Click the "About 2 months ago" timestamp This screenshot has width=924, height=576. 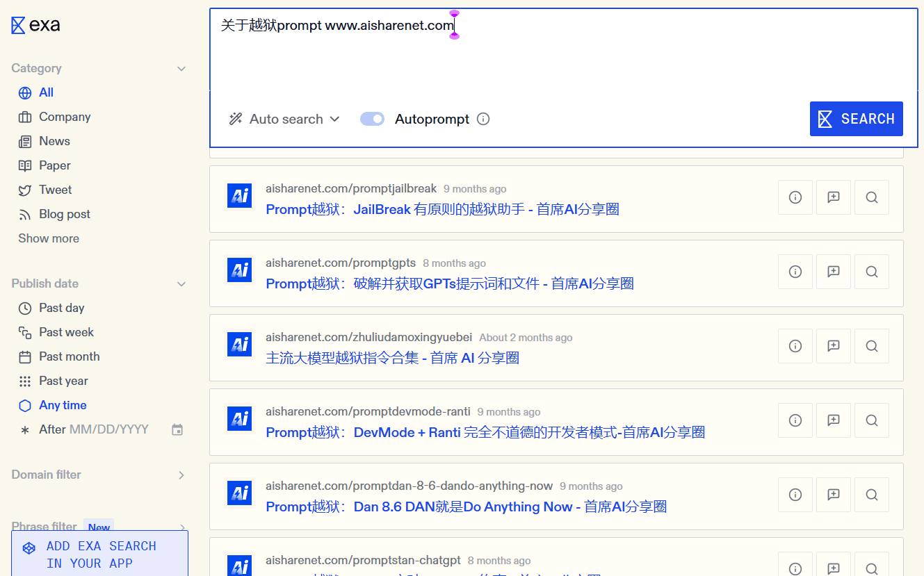pos(526,338)
